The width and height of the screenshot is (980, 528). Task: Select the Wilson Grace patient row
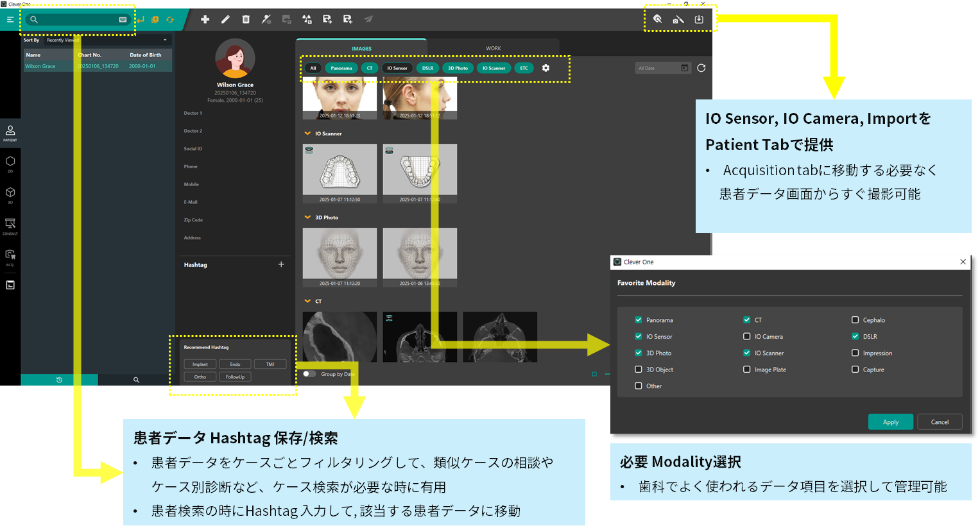98,66
